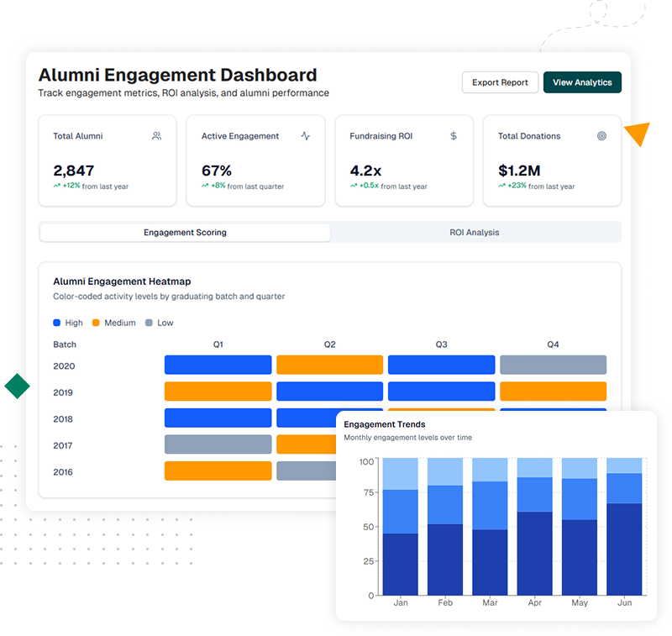This screenshot has height=636, width=672.
Task: Toggle the Medium engagement legend item
Action: pos(113,323)
